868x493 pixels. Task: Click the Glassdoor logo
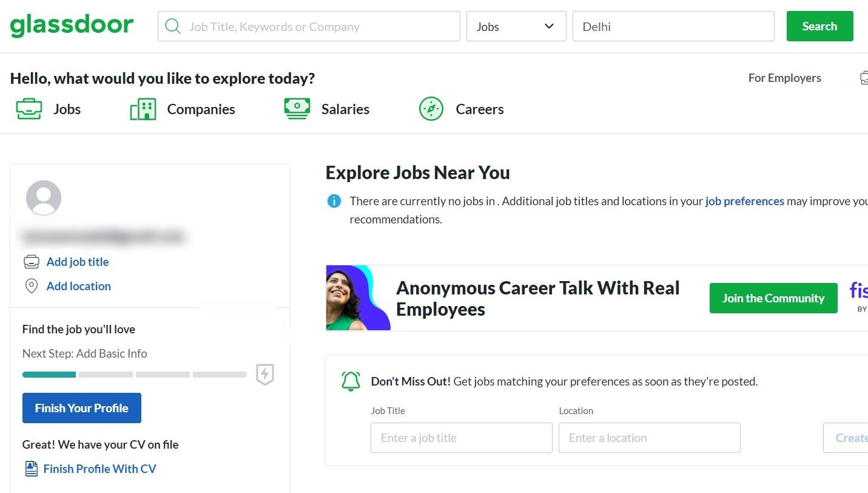pos(71,25)
